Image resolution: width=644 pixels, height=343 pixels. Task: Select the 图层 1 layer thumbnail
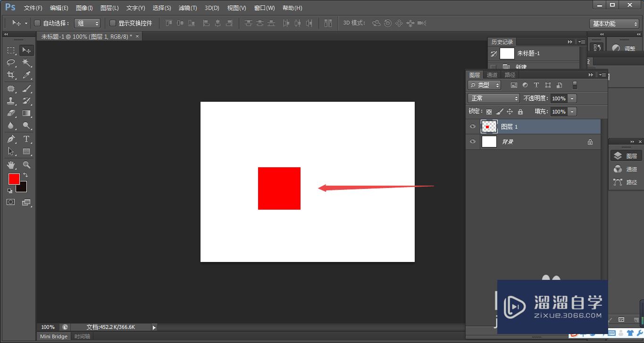pyautogui.click(x=489, y=127)
